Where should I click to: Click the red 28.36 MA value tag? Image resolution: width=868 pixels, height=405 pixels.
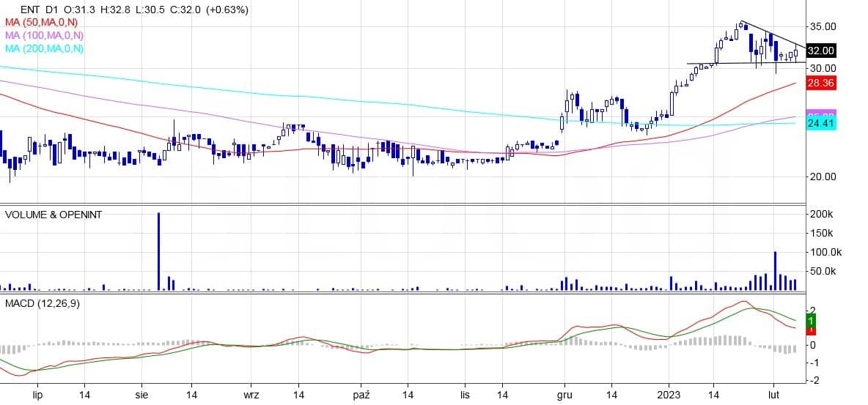click(x=820, y=84)
